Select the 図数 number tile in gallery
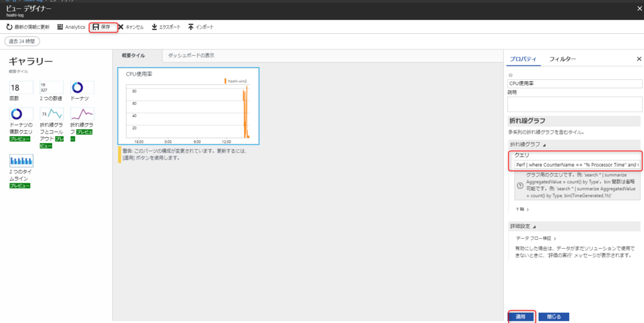644x323 pixels. 21,88
